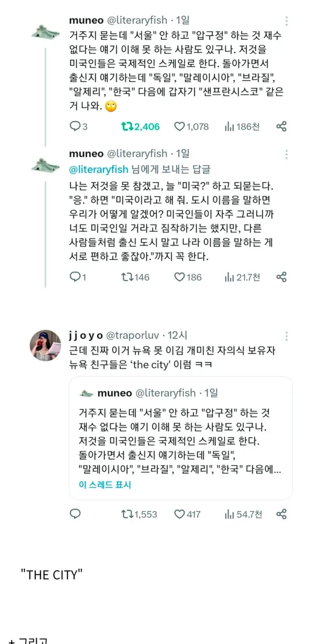This screenshot has height=644, width=322.
Task: Open more options on jjoyo's tweet
Action: point(287,336)
